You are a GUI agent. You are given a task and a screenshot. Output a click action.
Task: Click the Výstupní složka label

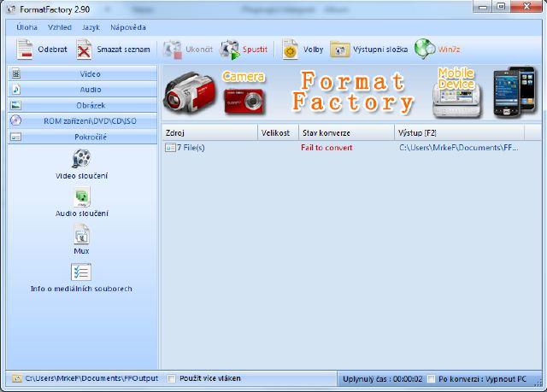coord(380,50)
